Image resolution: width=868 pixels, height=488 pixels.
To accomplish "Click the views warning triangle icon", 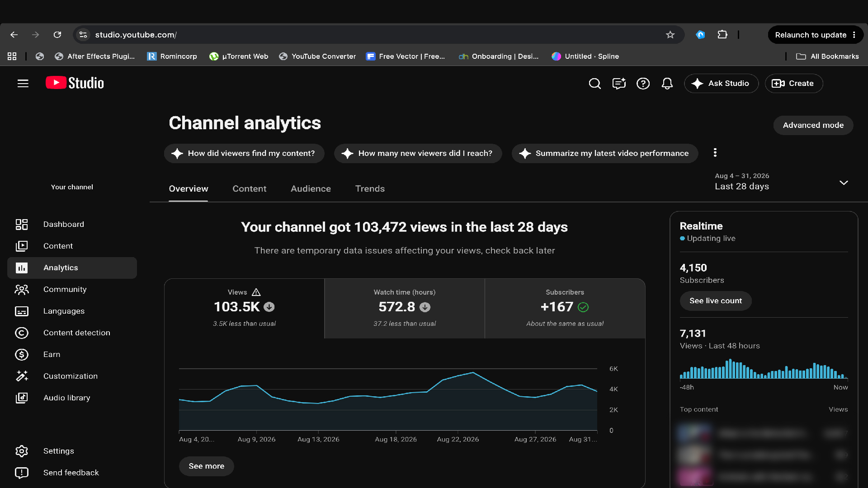I will [256, 292].
